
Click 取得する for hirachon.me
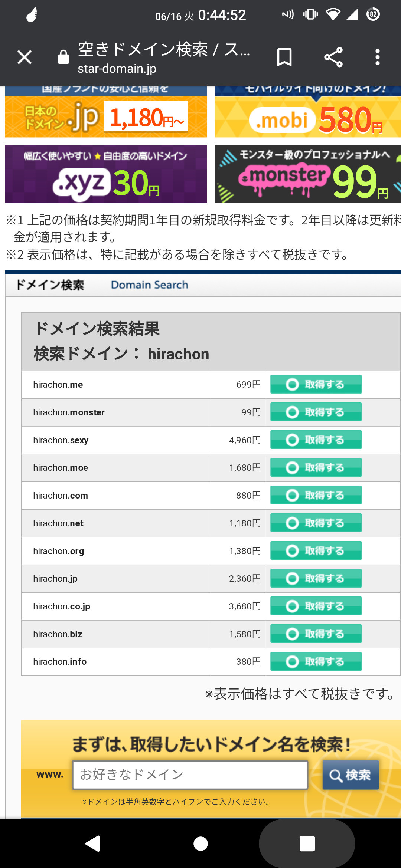click(316, 384)
